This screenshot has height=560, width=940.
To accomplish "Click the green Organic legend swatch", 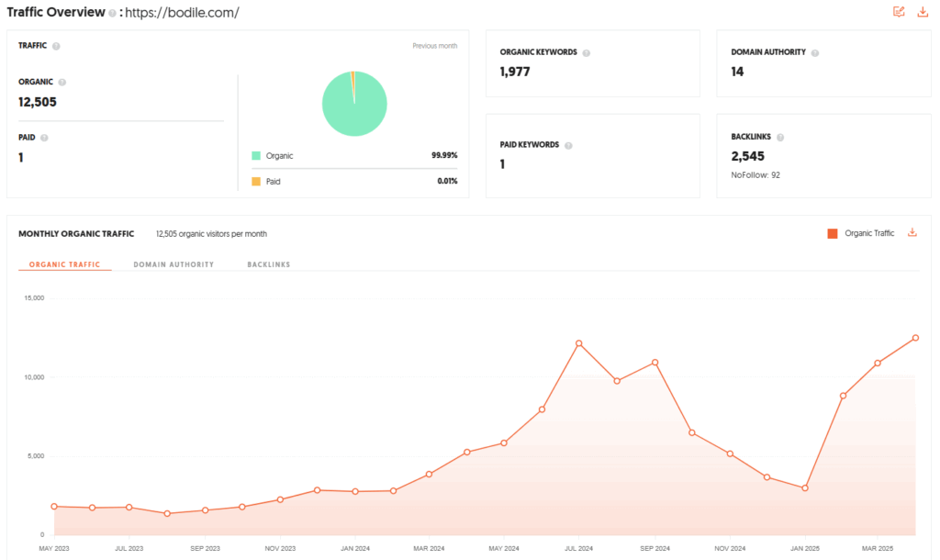I will (256, 156).
